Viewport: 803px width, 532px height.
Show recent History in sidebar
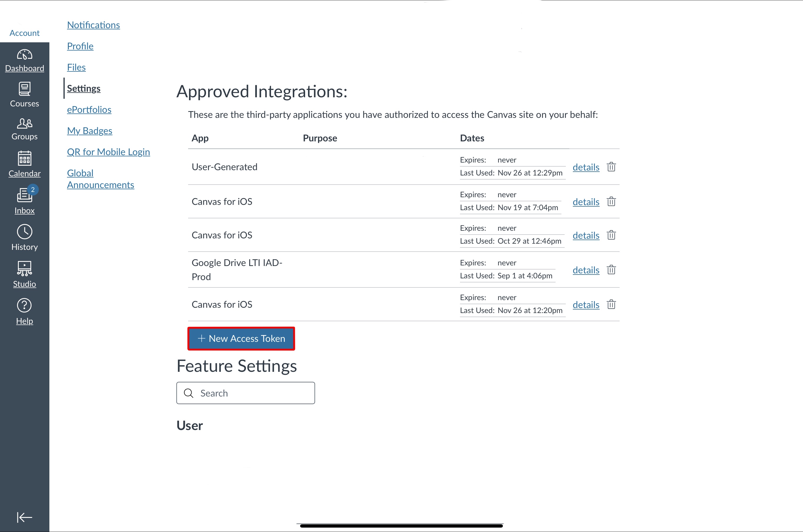24,237
